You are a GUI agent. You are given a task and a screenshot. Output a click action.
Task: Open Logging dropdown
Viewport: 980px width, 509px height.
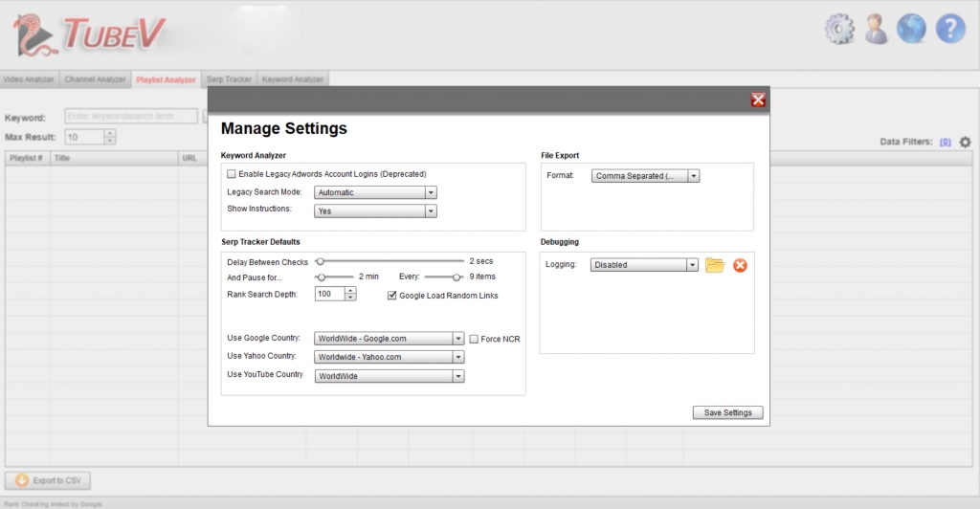coord(644,265)
